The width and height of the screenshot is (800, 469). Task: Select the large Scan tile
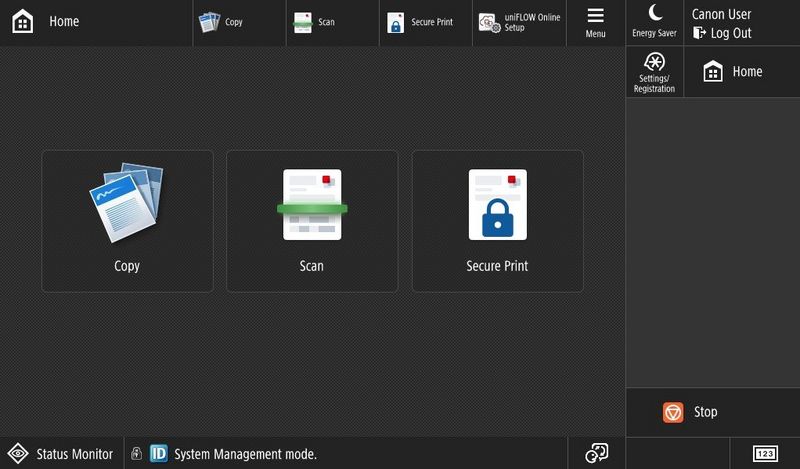click(312, 221)
